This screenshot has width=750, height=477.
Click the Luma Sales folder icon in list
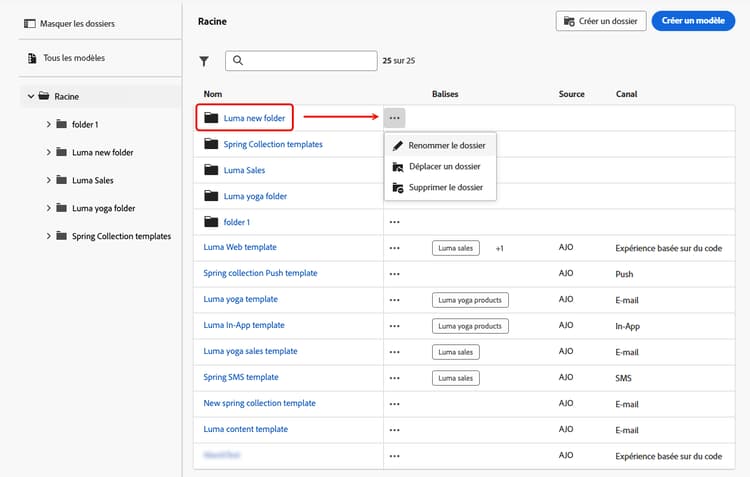210,170
